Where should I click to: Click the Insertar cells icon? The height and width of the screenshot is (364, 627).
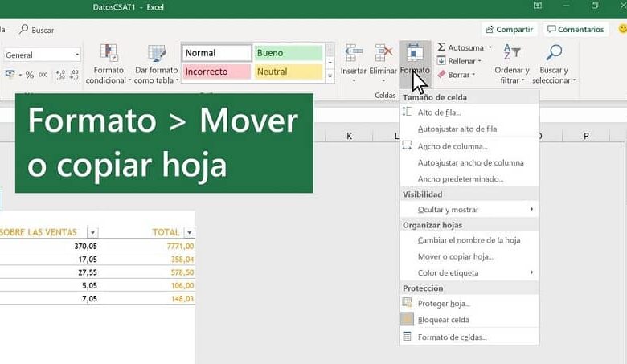tap(354, 53)
